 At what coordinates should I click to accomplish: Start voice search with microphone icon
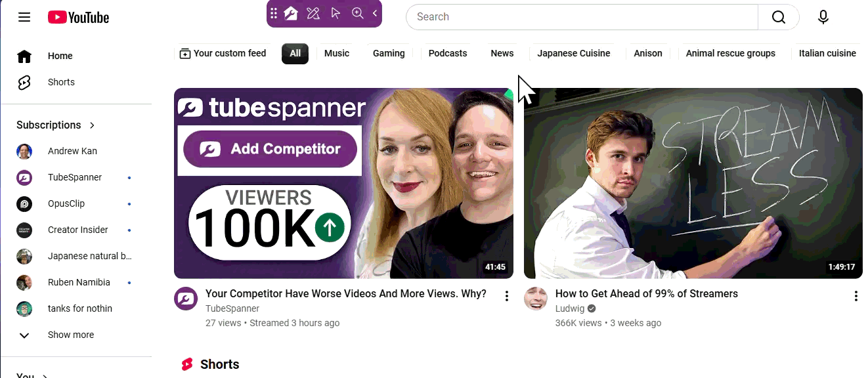click(x=823, y=17)
